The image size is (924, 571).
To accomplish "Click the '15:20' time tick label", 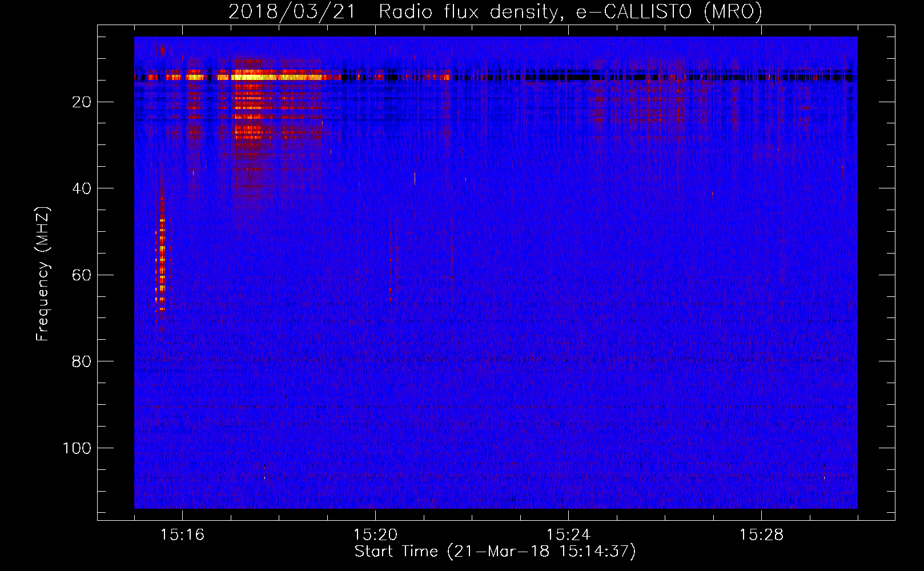I will coord(375,535).
